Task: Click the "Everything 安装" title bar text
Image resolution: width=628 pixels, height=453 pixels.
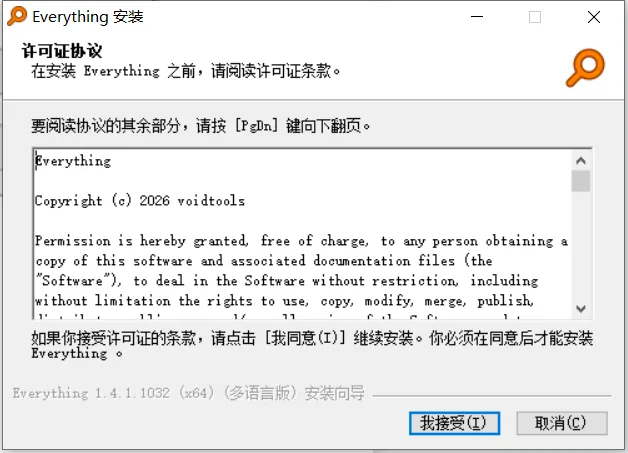Action: (x=88, y=17)
